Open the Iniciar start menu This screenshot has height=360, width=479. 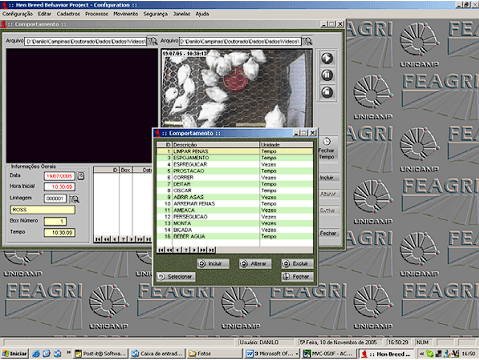pyautogui.click(x=15, y=353)
